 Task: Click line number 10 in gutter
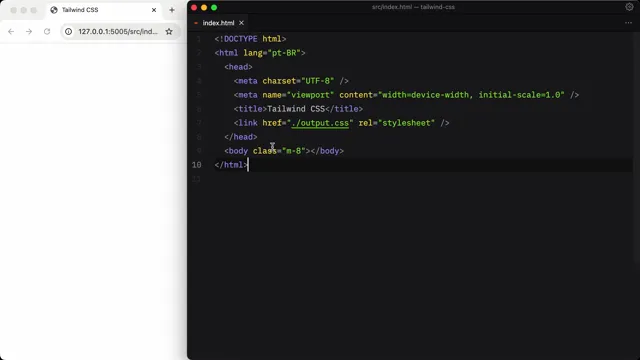click(196, 165)
